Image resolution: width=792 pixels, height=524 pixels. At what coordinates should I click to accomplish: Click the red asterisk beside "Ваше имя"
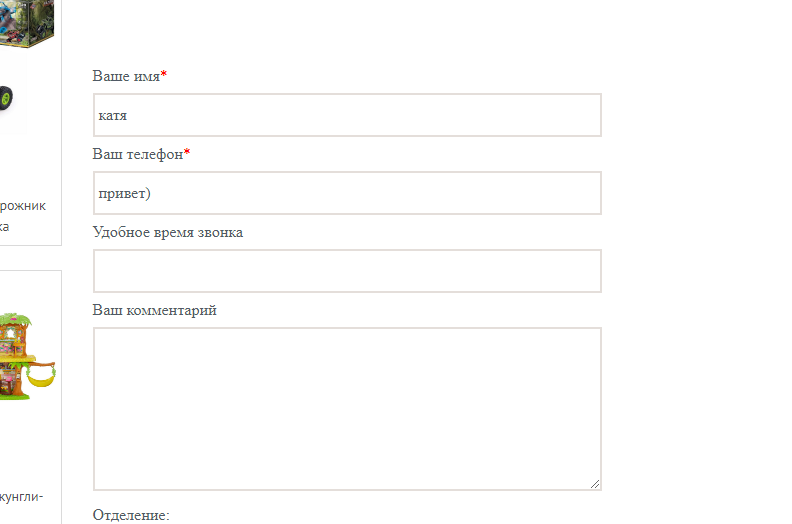(164, 75)
